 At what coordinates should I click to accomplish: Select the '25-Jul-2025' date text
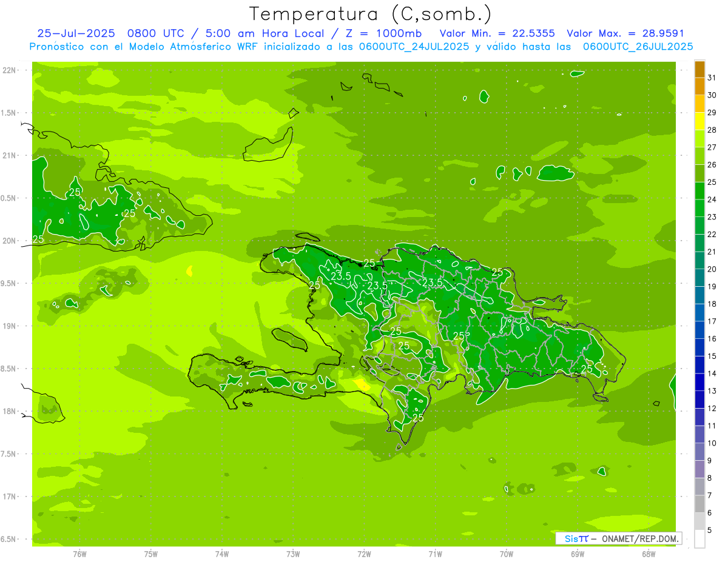tap(76, 33)
